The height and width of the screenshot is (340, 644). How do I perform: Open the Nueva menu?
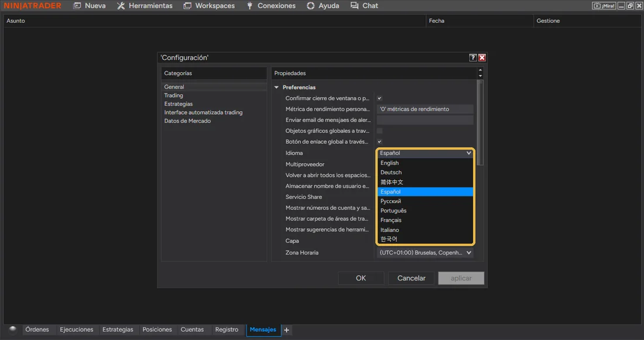click(89, 6)
